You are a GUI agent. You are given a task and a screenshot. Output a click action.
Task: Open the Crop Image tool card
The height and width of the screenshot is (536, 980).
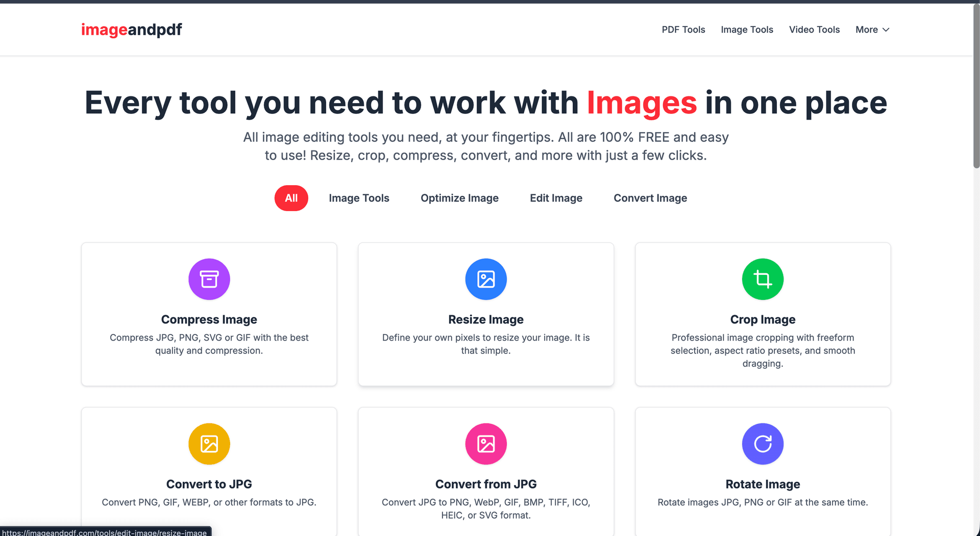(763, 314)
